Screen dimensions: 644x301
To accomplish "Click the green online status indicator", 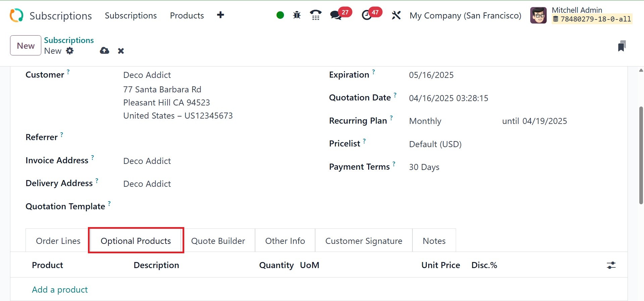I will [280, 15].
